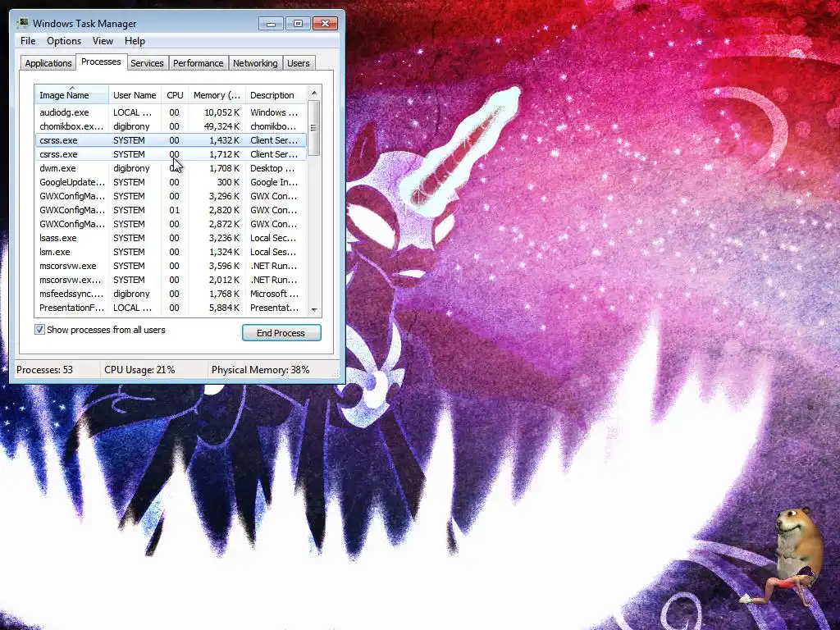Image resolution: width=840 pixels, height=630 pixels.
Task: Select GWXConfigMa process using 2,872 K
Action: (171, 224)
